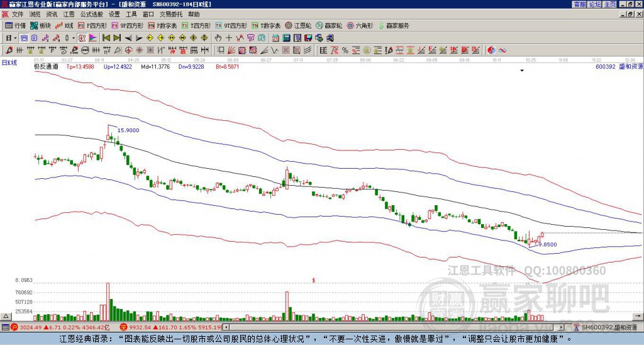Open the calculator icon

click(x=287, y=38)
